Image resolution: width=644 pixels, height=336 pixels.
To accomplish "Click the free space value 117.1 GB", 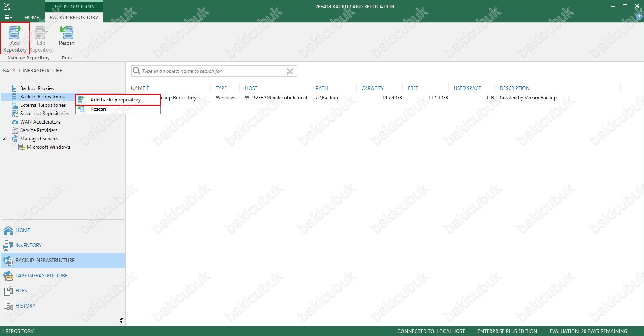I will [x=438, y=98].
